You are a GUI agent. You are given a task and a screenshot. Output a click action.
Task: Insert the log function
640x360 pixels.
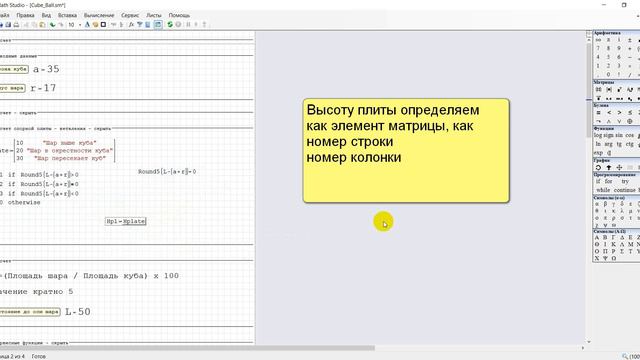[598, 135]
